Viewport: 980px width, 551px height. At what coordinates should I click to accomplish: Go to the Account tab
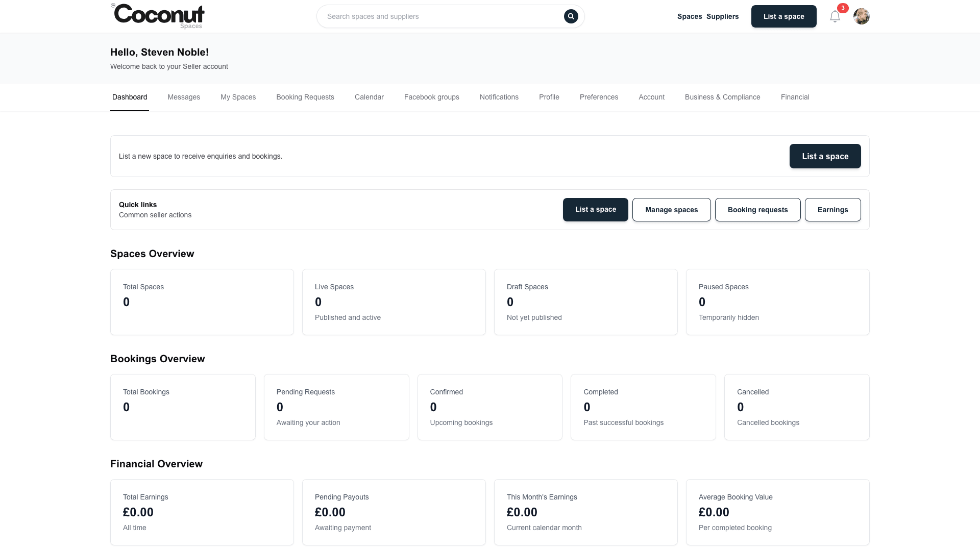pos(651,97)
